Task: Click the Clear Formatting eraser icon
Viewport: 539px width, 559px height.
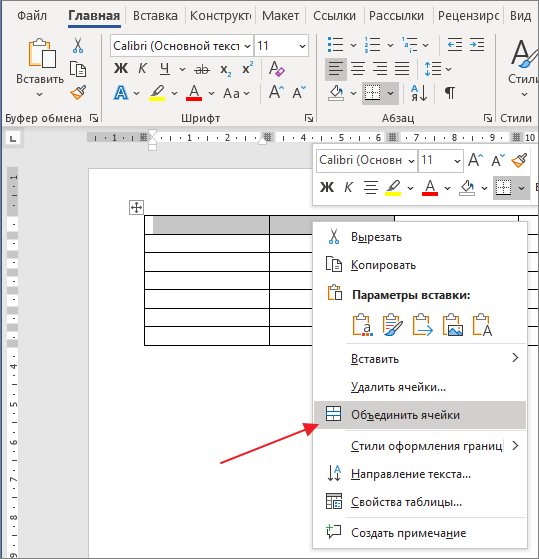Action: (x=277, y=69)
